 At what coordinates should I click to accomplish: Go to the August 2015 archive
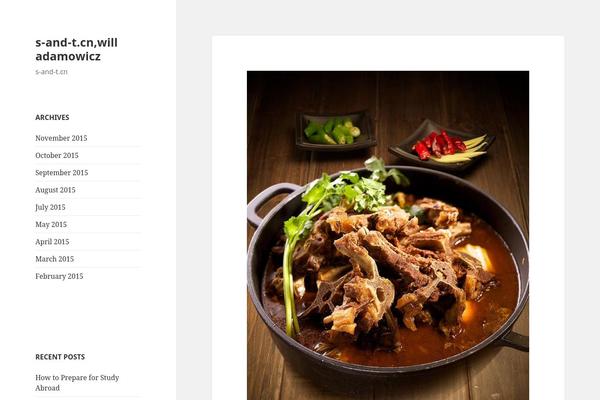(55, 189)
